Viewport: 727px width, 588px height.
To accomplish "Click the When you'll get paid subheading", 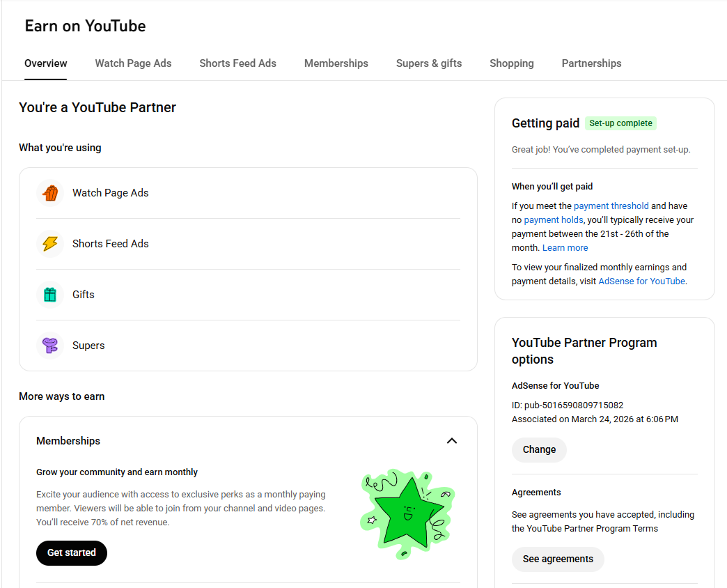I will 552,187.
